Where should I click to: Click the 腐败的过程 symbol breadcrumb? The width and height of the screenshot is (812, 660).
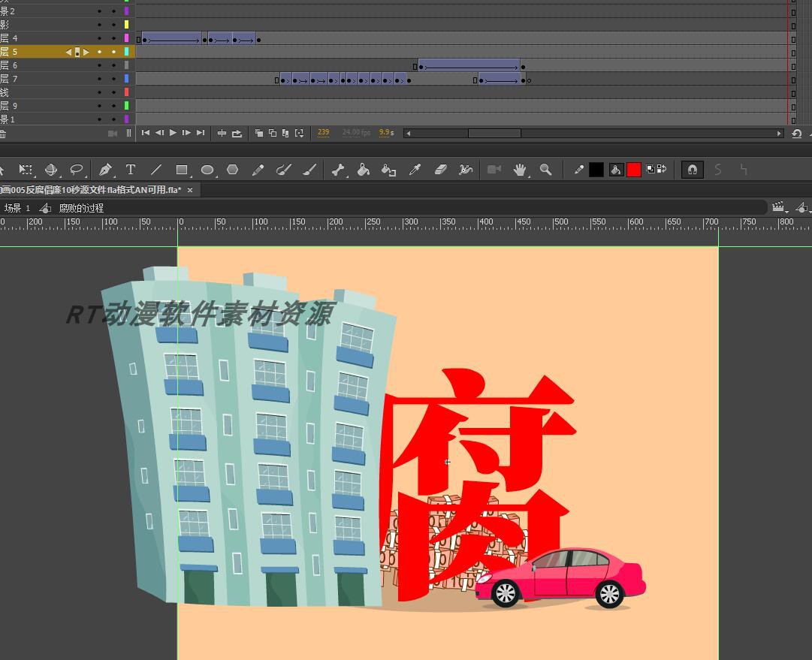coord(80,208)
